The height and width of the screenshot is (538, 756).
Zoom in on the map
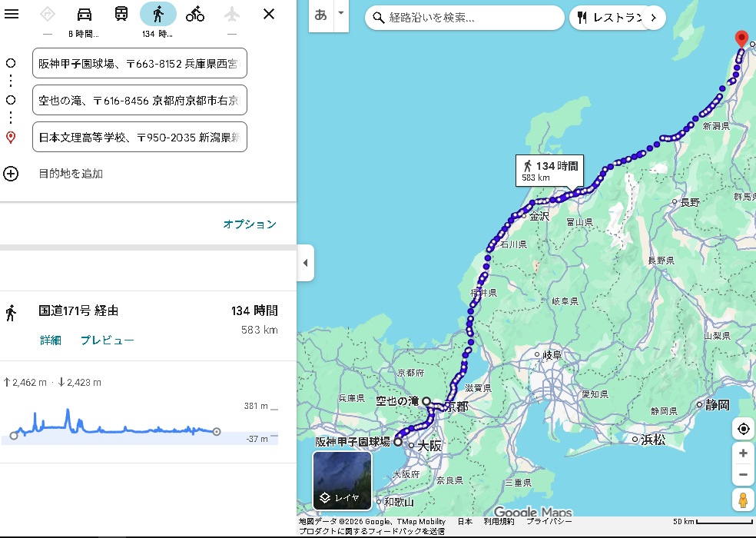(743, 453)
